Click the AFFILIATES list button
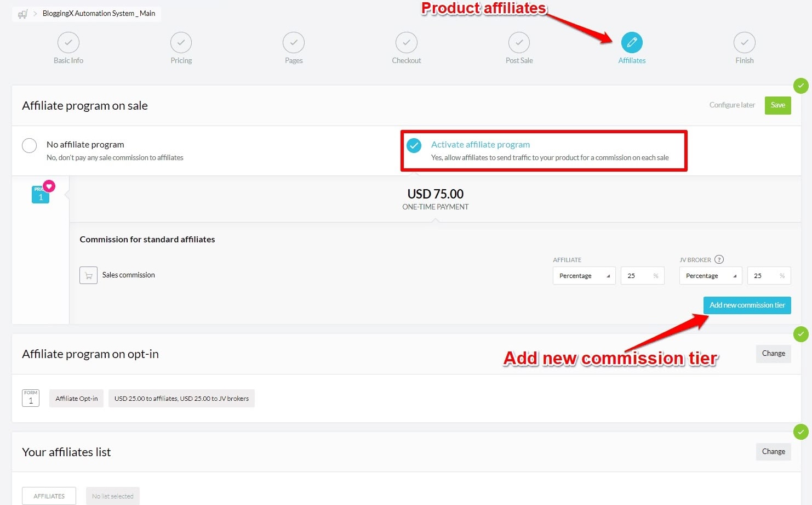 tap(49, 496)
